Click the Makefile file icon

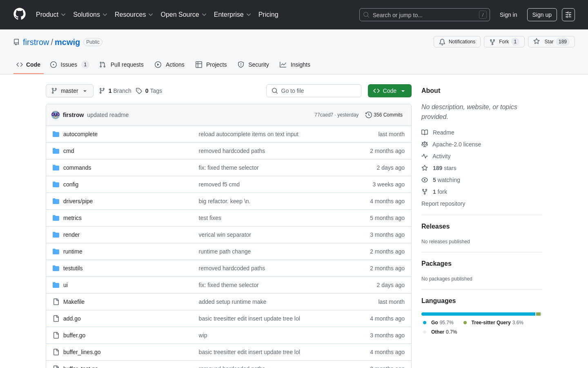(56, 302)
